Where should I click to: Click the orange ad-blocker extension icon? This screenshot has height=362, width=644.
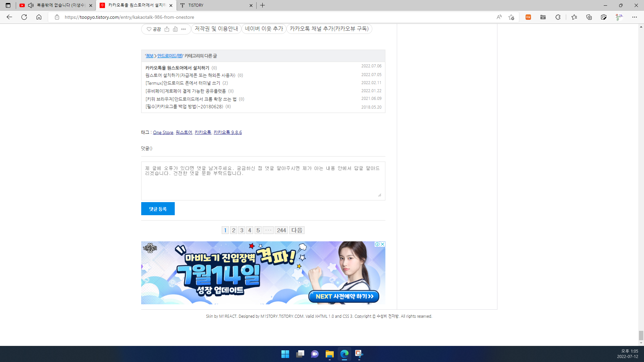[528, 17]
